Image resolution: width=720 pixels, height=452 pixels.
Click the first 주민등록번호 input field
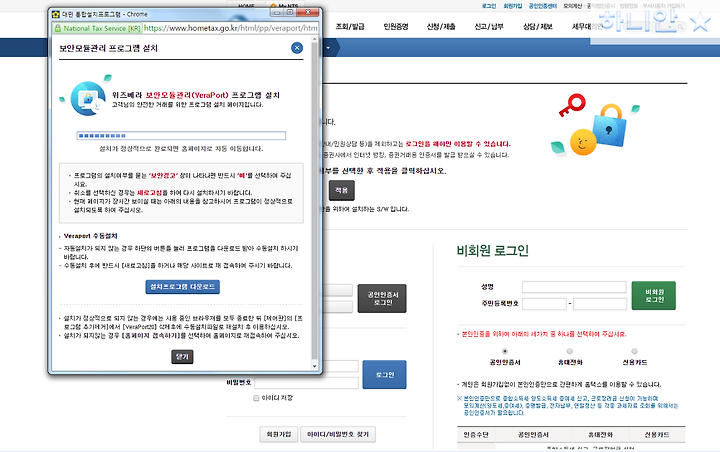(x=544, y=304)
